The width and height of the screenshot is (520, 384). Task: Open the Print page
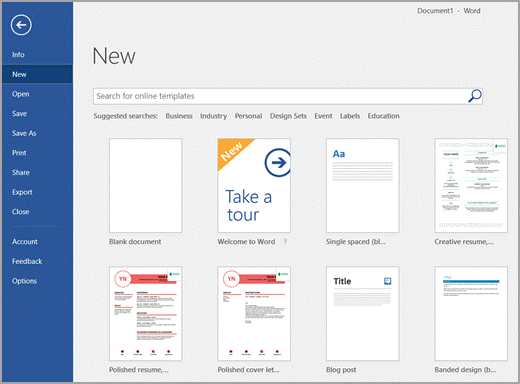point(19,153)
